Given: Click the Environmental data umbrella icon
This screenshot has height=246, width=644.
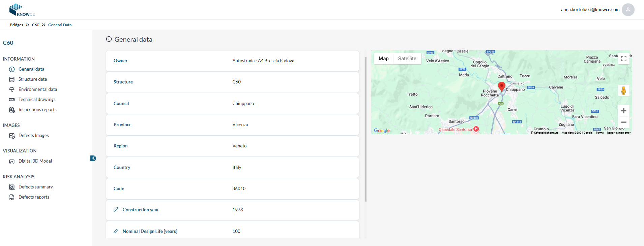Looking at the screenshot, I should pyautogui.click(x=12, y=90).
